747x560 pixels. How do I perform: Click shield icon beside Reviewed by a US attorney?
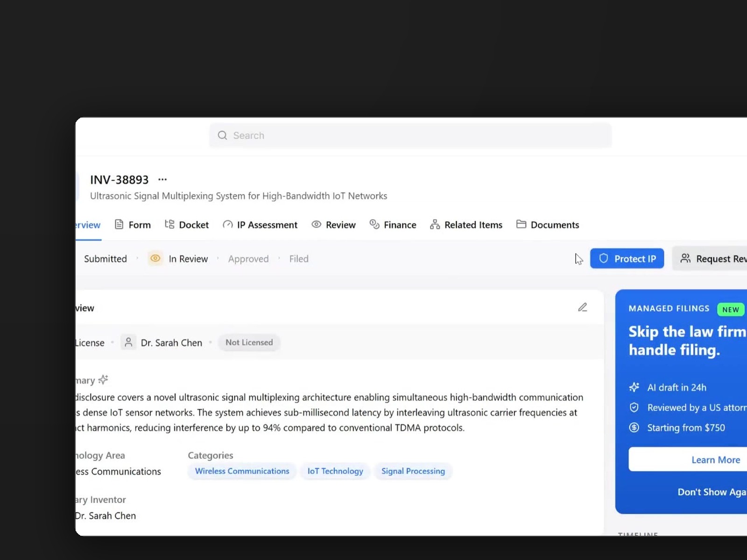point(634,407)
